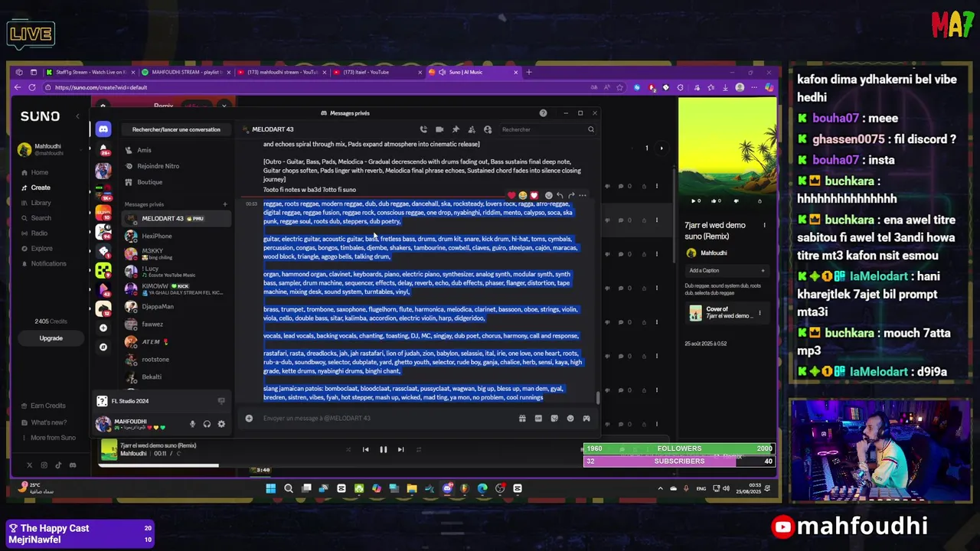Add friends to the DM icon
Image resolution: width=980 pixels, height=551 pixels.
tap(472, 129)
